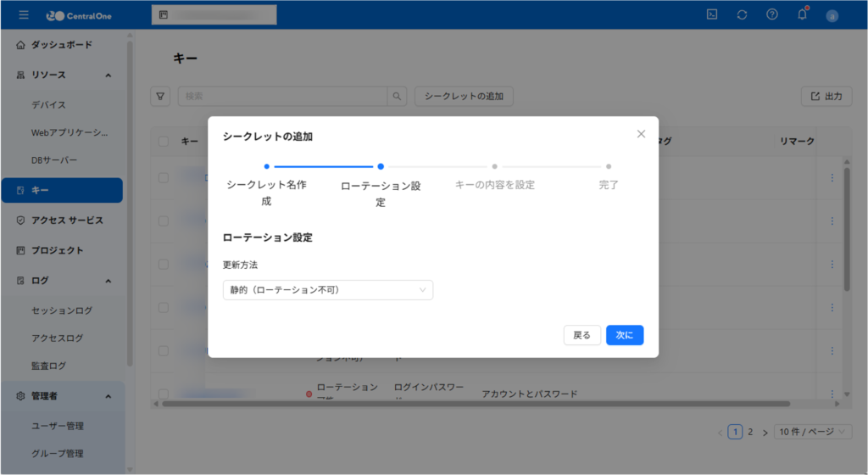Close the シークレットの追加 dialog
Image resolution: width=868 pixels, height=475 pixels.
(641, 134)
